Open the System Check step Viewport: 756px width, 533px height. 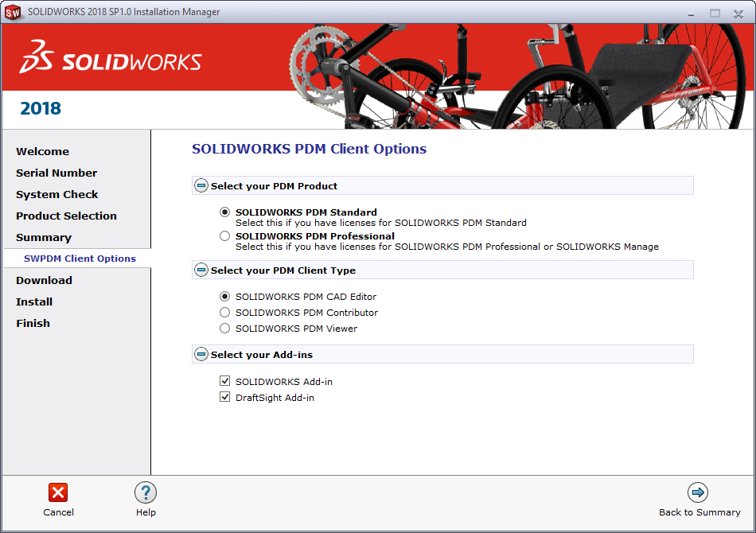pyautogui.click(x=57, y=195)
